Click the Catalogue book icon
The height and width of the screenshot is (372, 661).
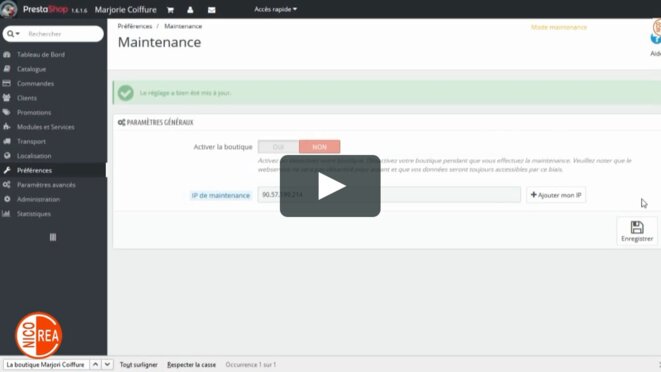tap(7, 69)
